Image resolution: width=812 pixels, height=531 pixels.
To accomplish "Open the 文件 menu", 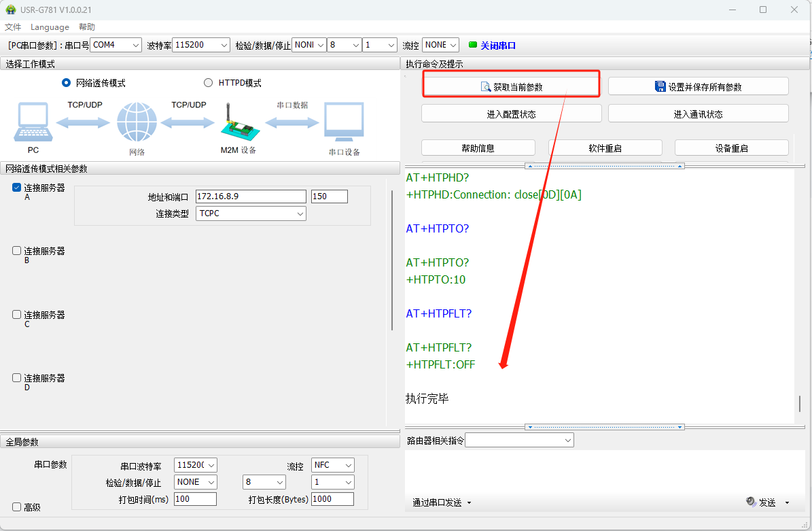I will 13,27.
